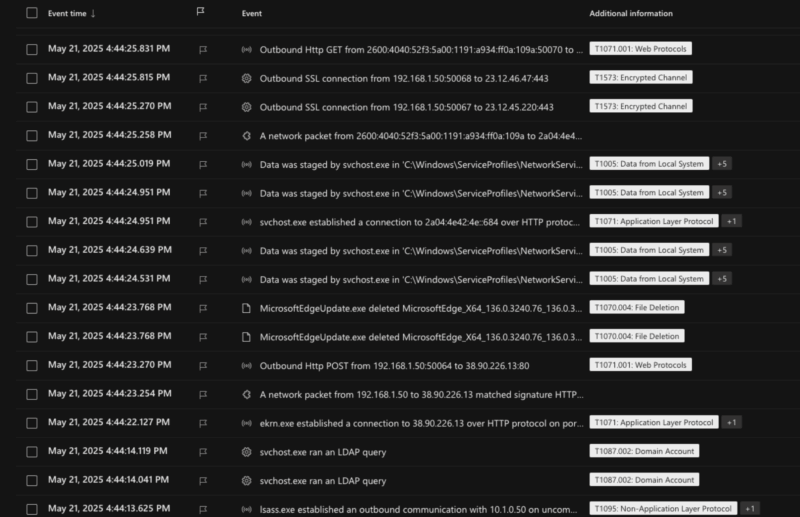Expand +5 tags on the 4:44:25.019 PM row
800x517 pixels.
[x=723, y=164]
